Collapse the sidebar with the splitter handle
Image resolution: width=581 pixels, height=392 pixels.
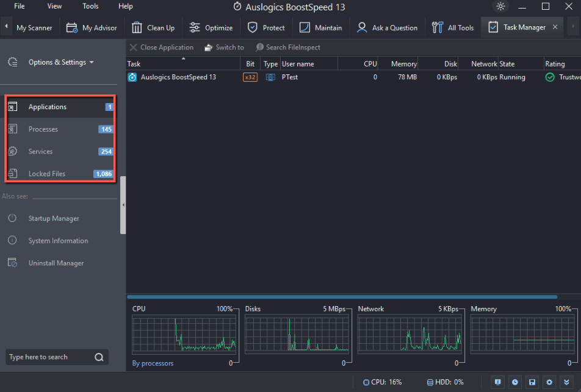pyautogui.click(x=123, y=205)
